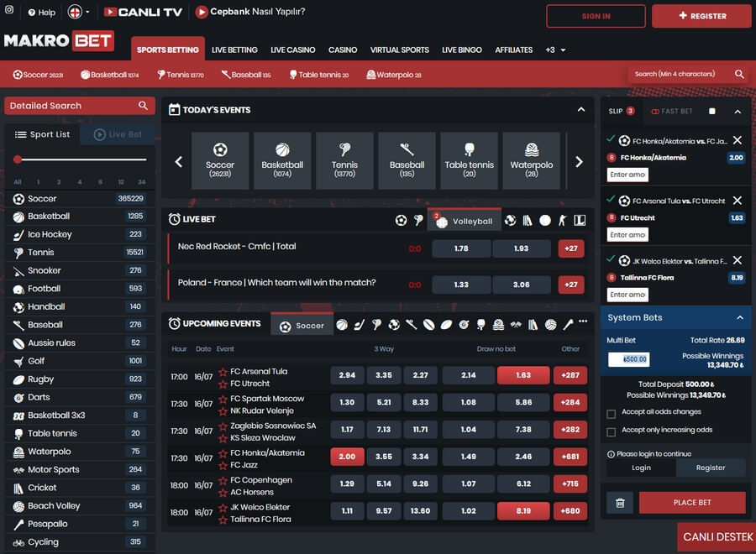The height and width of the screenshot is (554, 756).
Task: Click the Login button in the bet slip
Action: [x=641, y=468]
